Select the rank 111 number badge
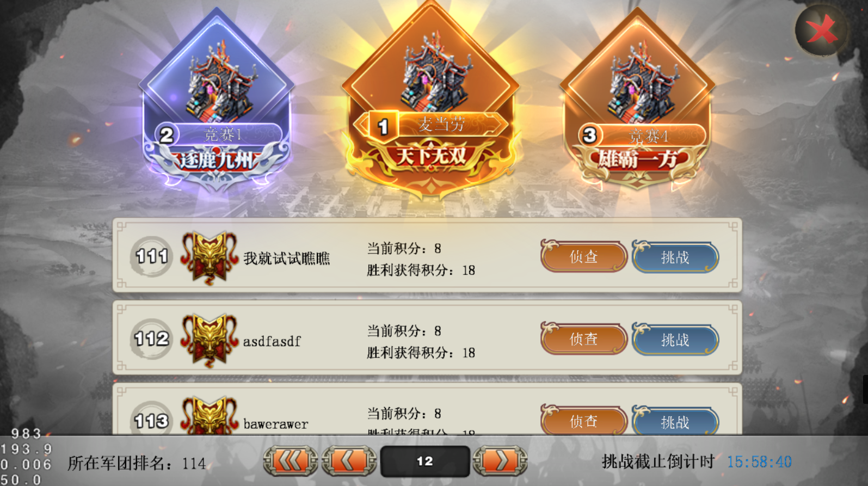 coord(151,256)
